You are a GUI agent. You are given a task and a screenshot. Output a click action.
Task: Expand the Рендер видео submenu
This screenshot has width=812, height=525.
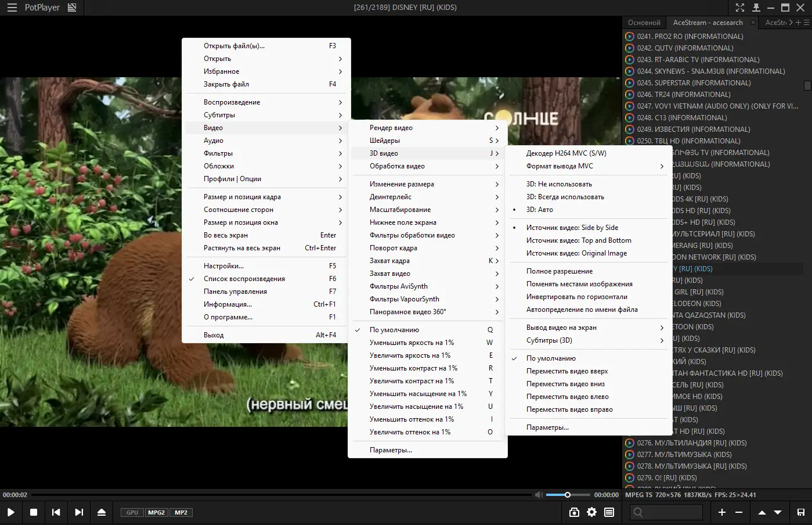(x=427, y=128)
